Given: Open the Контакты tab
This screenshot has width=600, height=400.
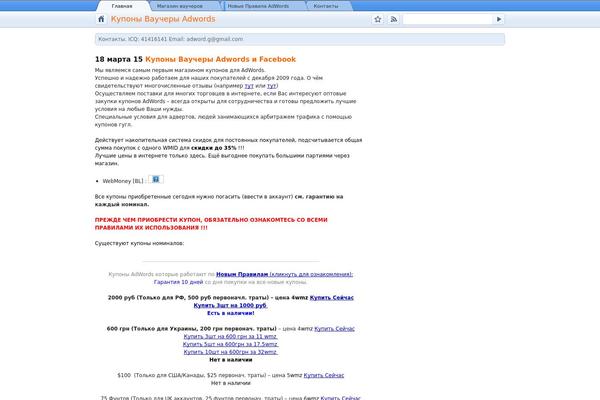Looking at the screenshot, I should [x=326, y=6].
